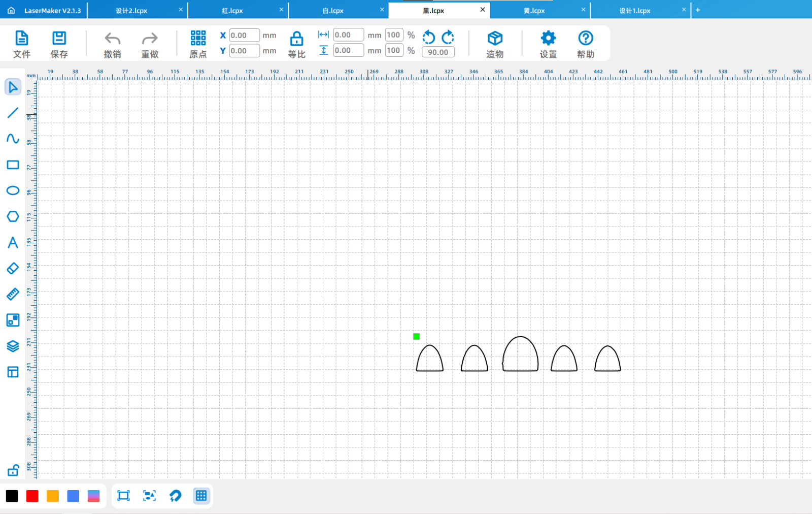Click the 保存 save button
812x514 pixels.
(x=59, y=44)
